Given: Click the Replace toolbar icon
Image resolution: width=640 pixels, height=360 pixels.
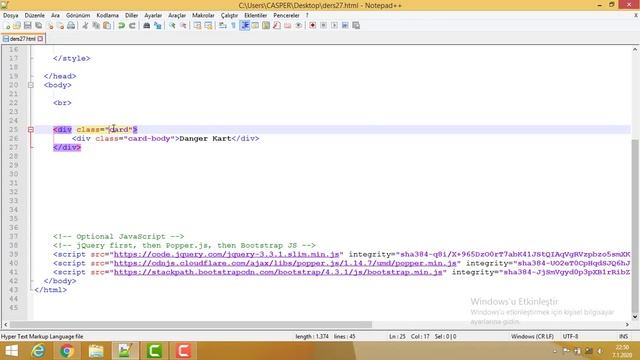Looking at the screenshot, I should click(158, 25).
